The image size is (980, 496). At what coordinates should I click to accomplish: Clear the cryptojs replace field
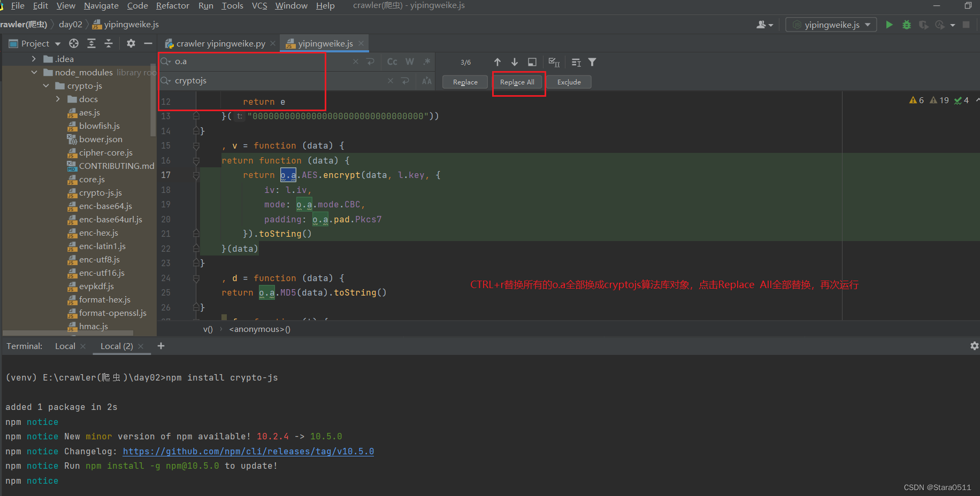(391, 81)
